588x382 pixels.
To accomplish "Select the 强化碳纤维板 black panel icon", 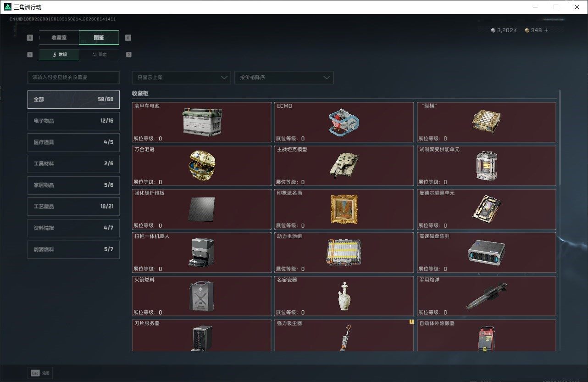I will pyautogui.click(x=201, y=209).
